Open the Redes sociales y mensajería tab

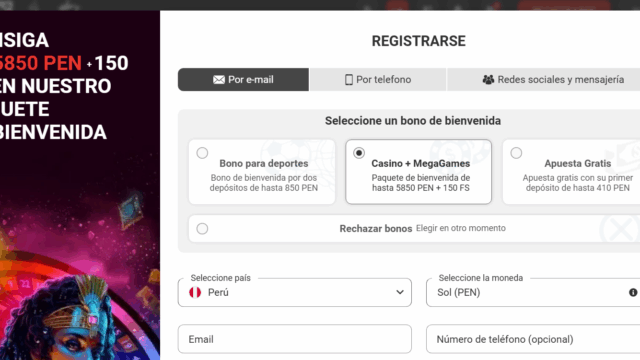click(x=544, y=80)
